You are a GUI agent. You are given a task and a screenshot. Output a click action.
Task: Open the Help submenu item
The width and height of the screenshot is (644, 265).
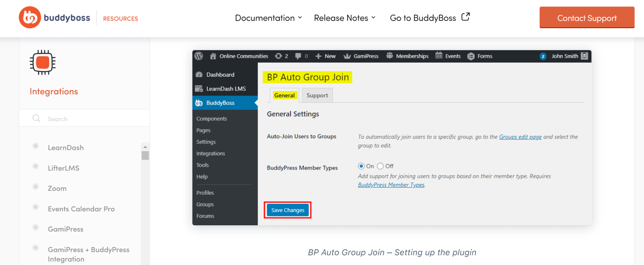(202, 177)
